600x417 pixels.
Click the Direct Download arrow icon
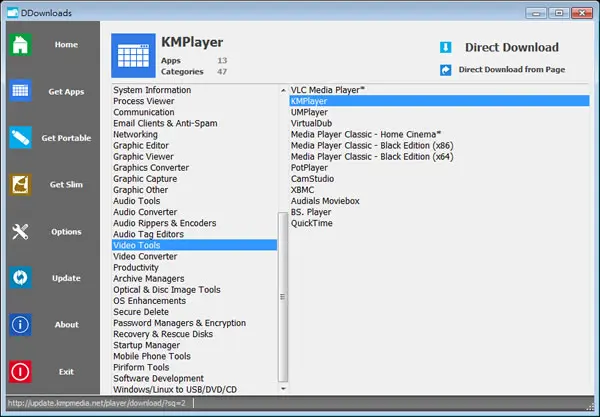[x=445, y=47]
